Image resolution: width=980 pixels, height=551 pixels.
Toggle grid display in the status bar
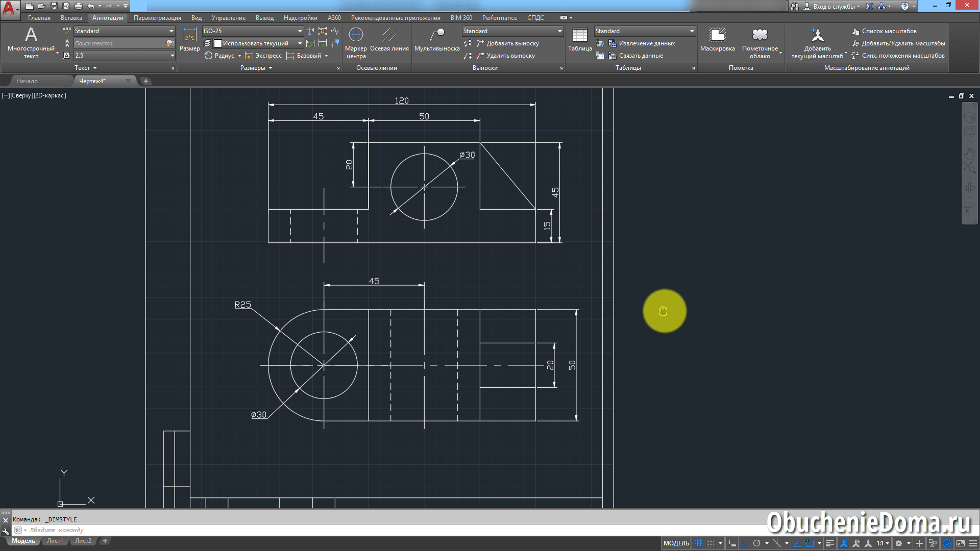click(699, 543)
